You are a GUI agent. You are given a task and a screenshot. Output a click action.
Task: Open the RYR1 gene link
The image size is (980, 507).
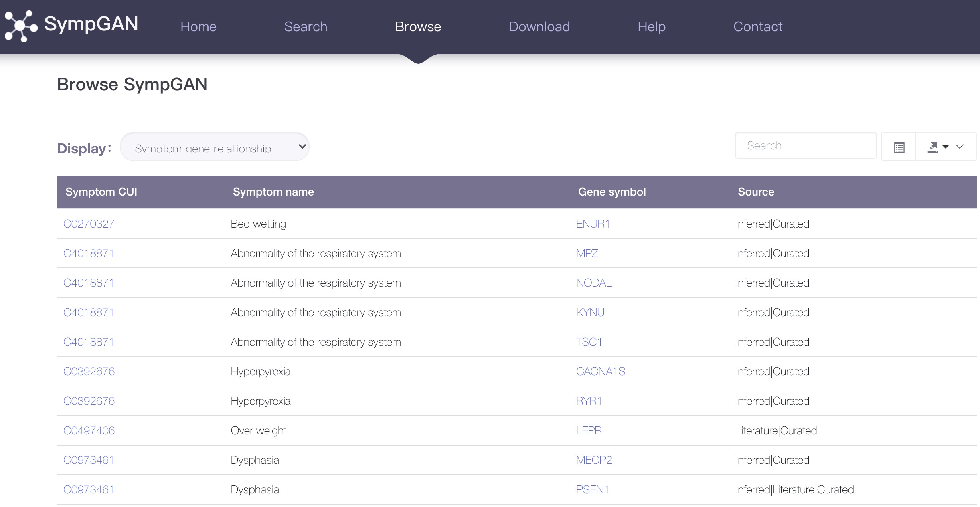coord(589,401)
